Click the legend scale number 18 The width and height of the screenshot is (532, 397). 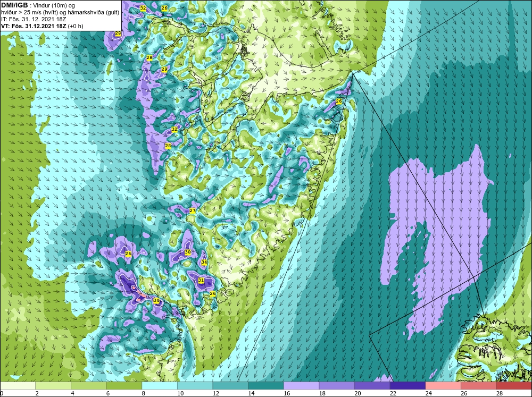(x=322, y=393)
